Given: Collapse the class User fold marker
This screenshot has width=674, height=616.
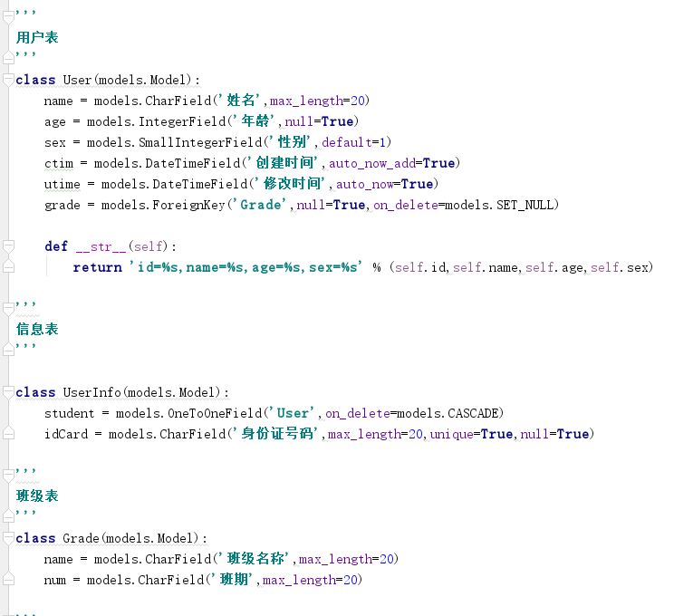Looking at the screenshot, I should click(8, 80).
